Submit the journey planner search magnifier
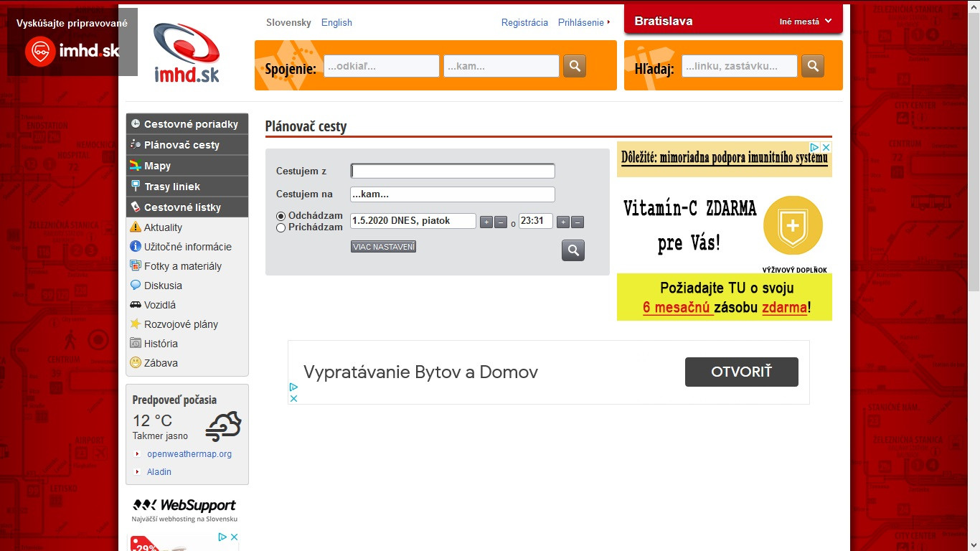 [573, 250]
